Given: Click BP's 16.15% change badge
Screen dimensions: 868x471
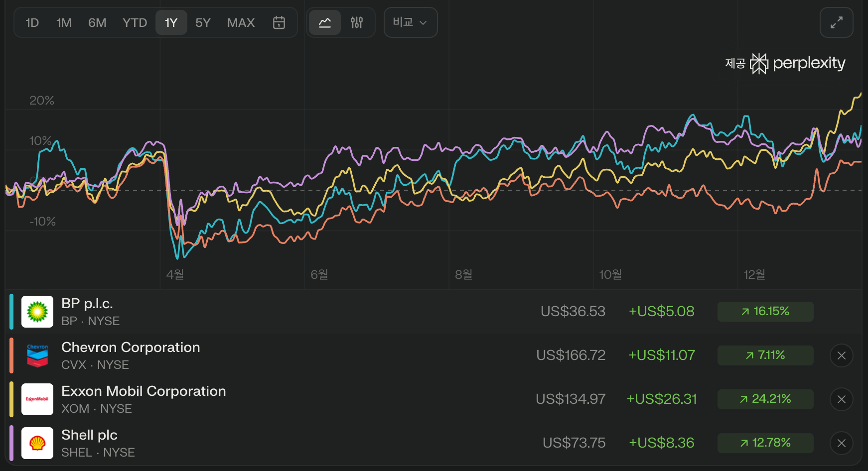Looking at the screenshot, I should pyautogui.click(x=765, y=312).
